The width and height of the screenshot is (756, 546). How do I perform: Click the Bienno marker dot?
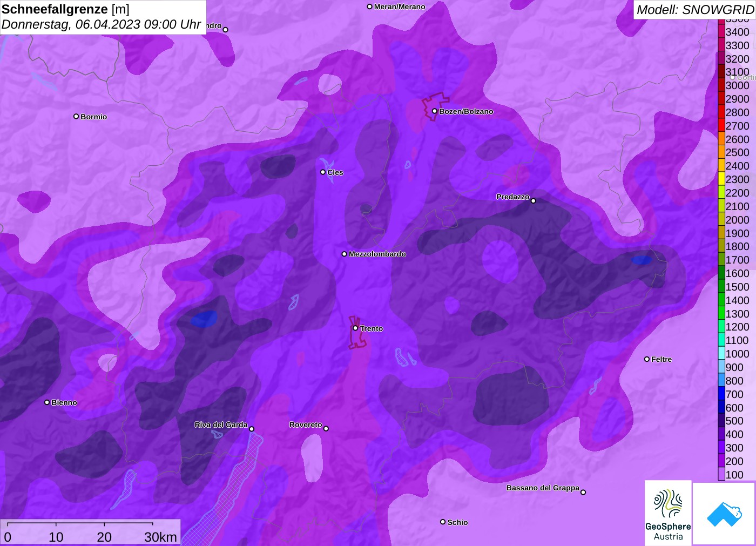coord(47,402)
